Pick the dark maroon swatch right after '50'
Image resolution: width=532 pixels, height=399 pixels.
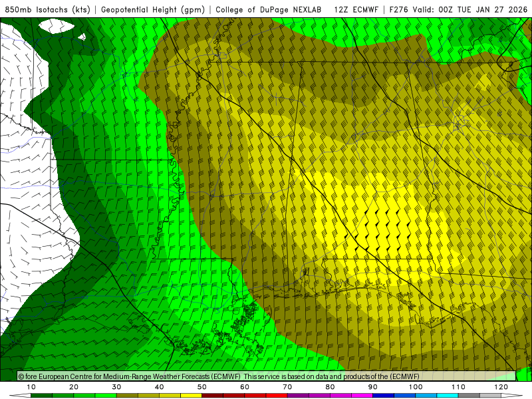coord(212,396)
